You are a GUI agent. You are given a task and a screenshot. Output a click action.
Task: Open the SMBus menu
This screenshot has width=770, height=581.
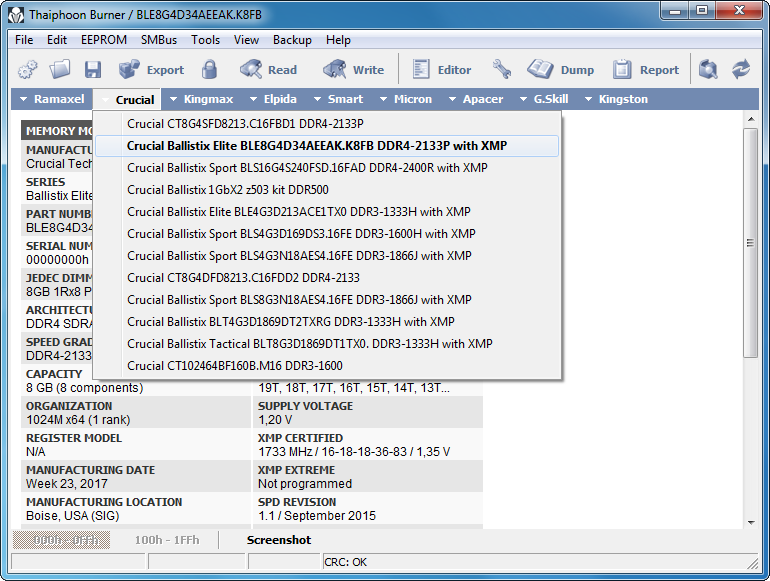pos(159,40)
